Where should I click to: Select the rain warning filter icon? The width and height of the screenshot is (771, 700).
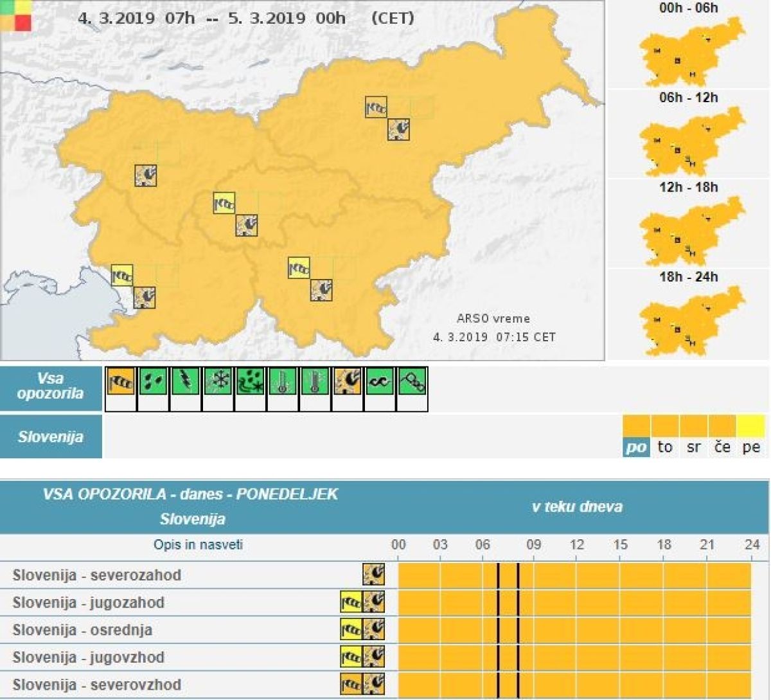(154, 381)
